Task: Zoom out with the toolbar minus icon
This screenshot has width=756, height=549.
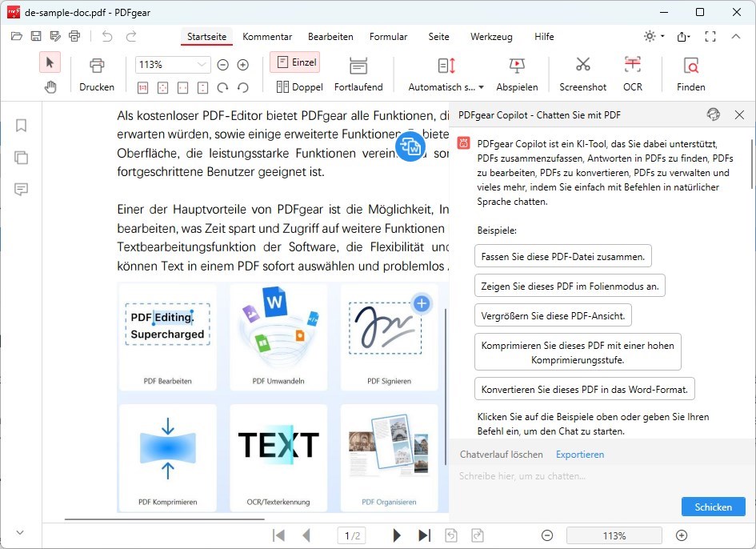Action: (x=222, y=65)
